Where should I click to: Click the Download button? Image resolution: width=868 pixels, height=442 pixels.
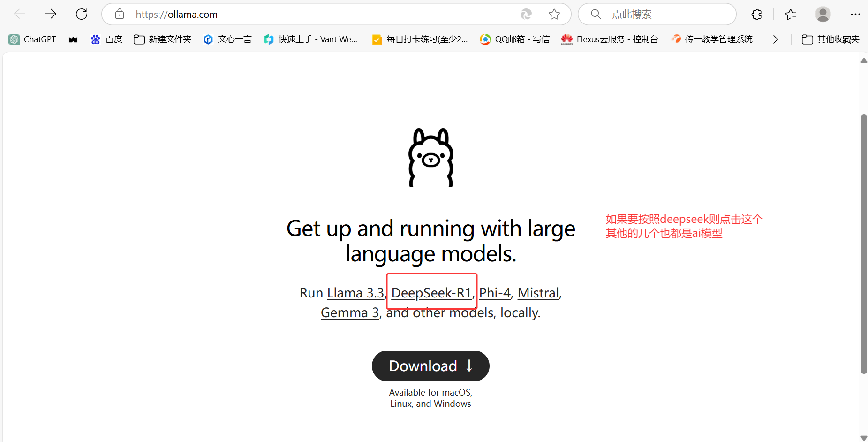click(x=430, y=366)
